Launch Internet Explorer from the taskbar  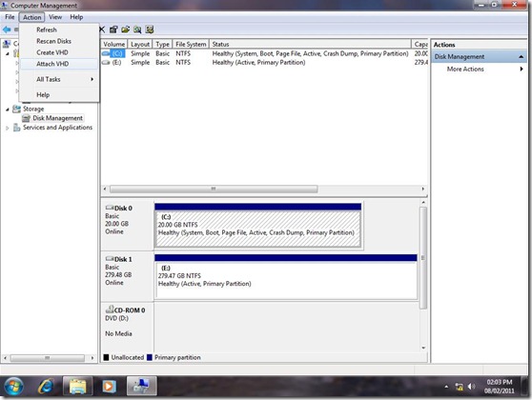coord(46,386)
